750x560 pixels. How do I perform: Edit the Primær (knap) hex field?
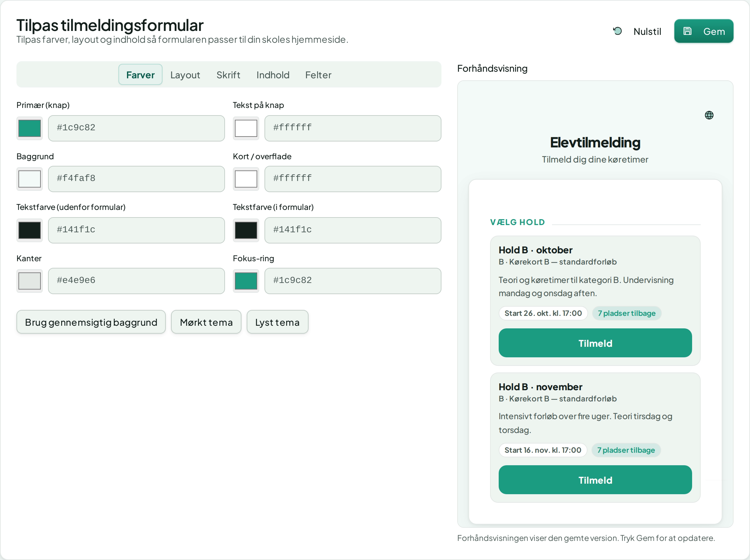click(x=136, y=128)
